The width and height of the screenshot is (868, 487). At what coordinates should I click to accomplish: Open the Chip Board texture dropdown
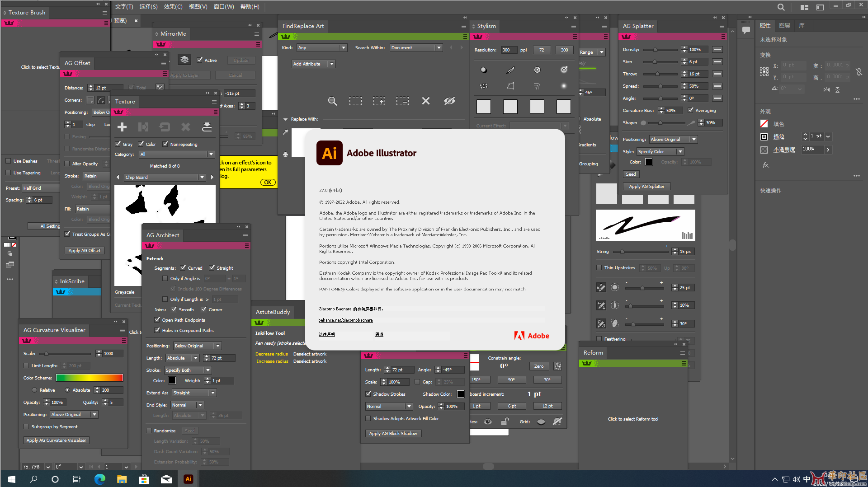click(165, 177)
